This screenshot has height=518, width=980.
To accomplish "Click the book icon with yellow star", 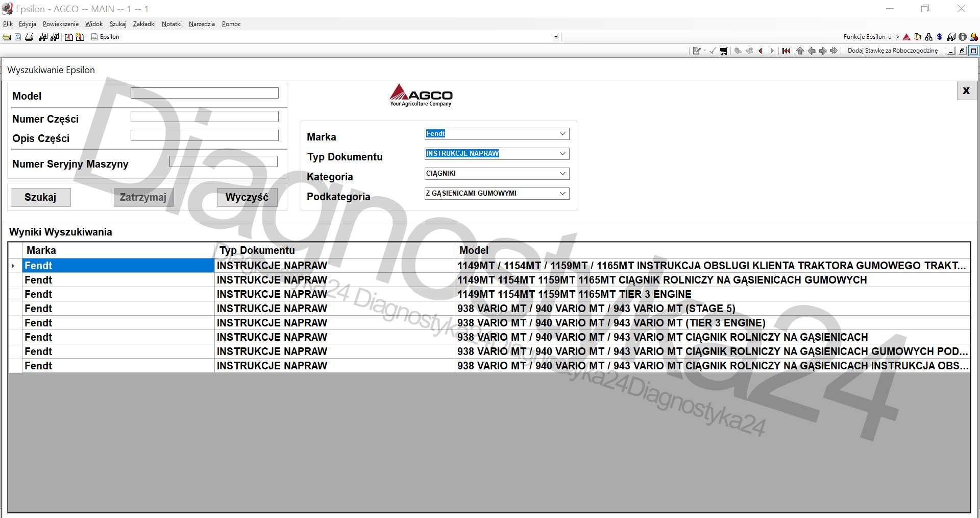I will [x=80, y=37].
